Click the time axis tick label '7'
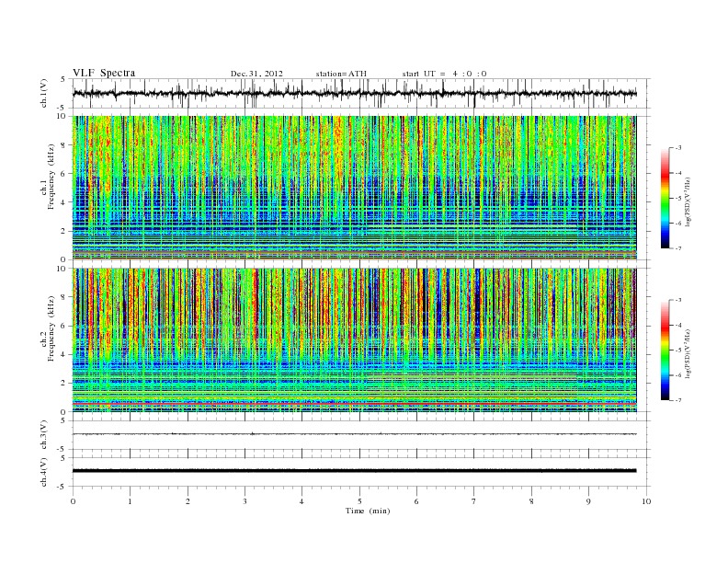This screenshot has width=728, height=563. tap(474, 501)
